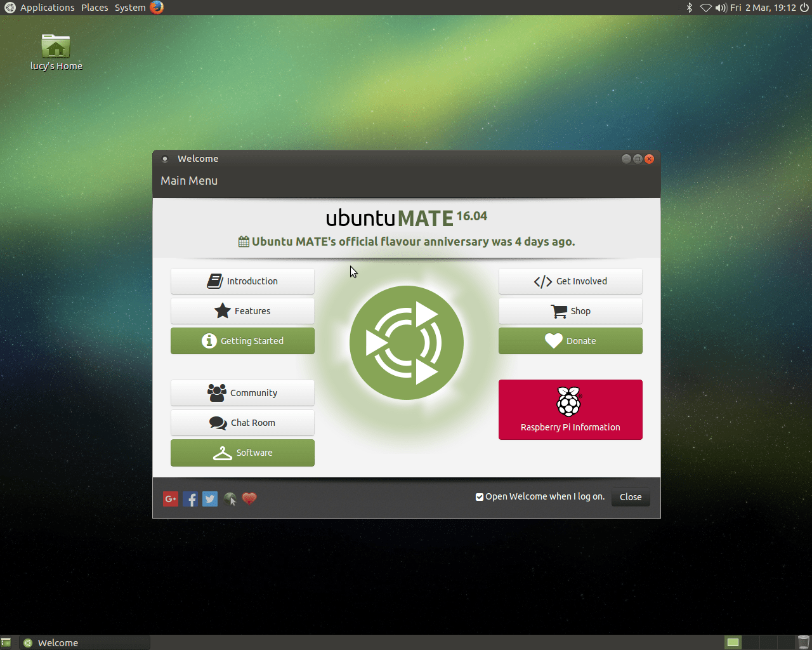The width and height of the screenshot is (812, 650).
Task: Click the ubuntu MATE 16.04 title text
Action: click(407, 218)
